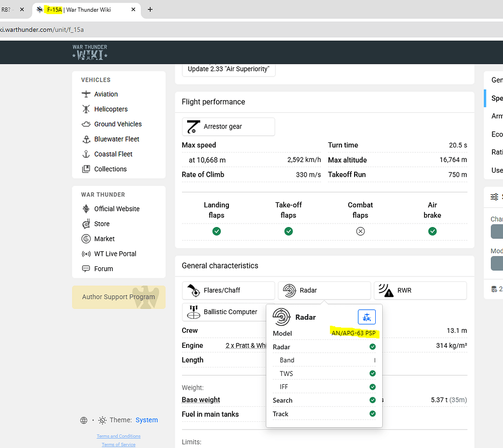Click the radar icon in popup header
Viewport: 503px width, 448px height.
click(281, 317)
